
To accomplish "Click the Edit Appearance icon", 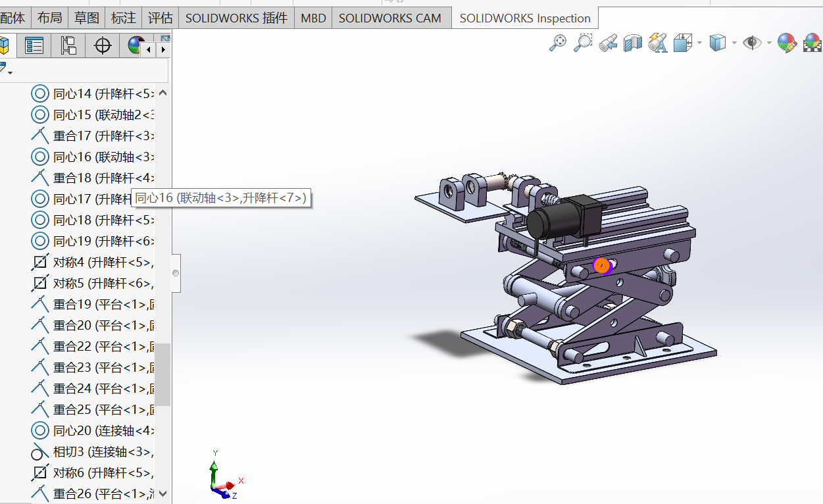I will pyautogui.click(x=787, y=43).
